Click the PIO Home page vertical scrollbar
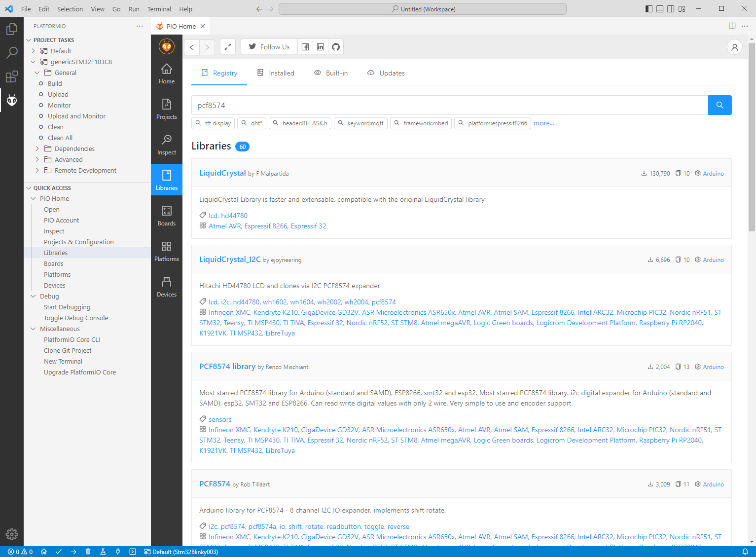The image size is (756, 557). coord(752,137)
